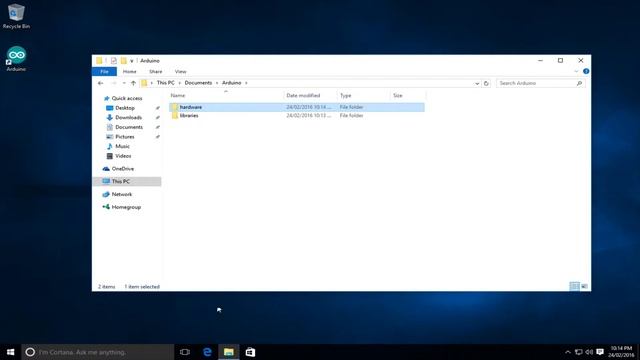Switch to the View ribbon tab
This screenshot has height=360, width=640.
pyautogui.click(x=180, y=71)
